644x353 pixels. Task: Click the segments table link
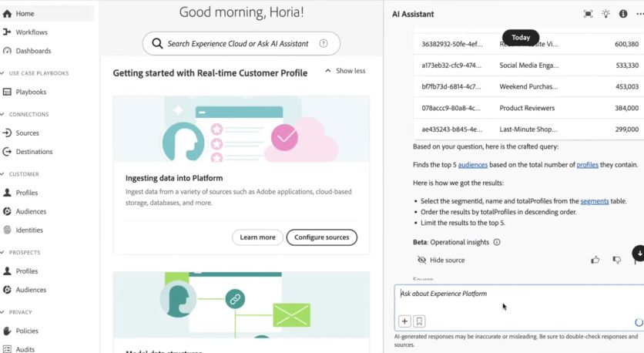tap(594, 201)
